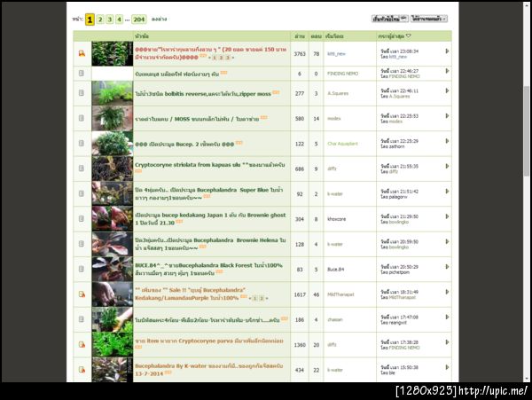Open topic page 2 of Kedakang/LamandauPurple topic
Screen dimensions: 532x400
[x=262, y=298]
